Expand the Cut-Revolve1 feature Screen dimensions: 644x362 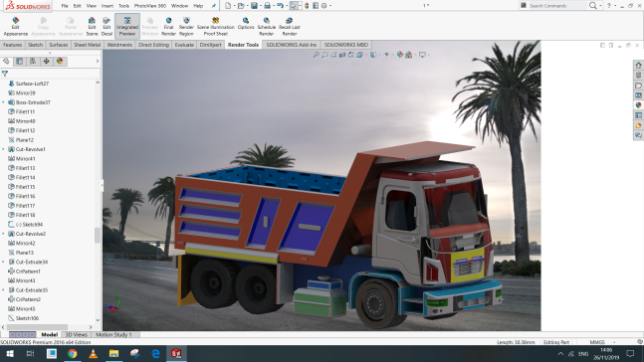point(3,149)
